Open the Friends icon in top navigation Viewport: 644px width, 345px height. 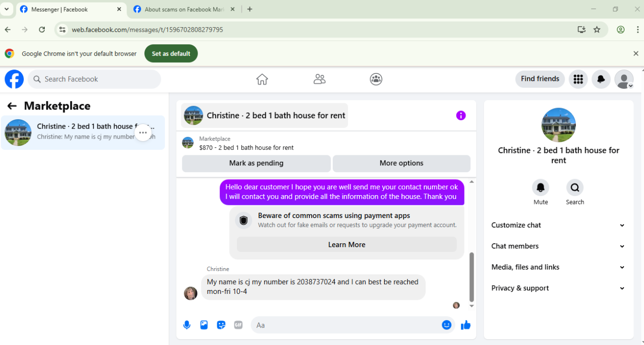[320, 79]
